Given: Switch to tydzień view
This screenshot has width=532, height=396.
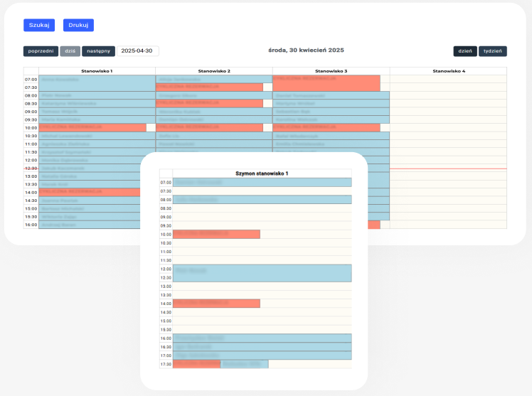Looking at the screenshot, I should pos(492,51).
